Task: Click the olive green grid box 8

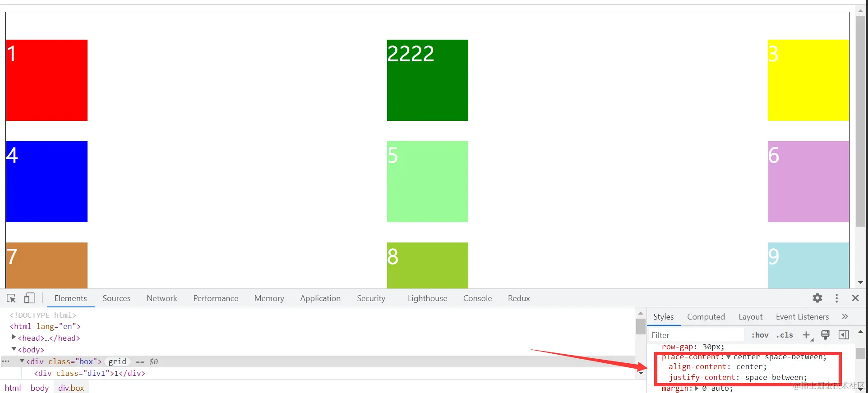Action: 428,265
